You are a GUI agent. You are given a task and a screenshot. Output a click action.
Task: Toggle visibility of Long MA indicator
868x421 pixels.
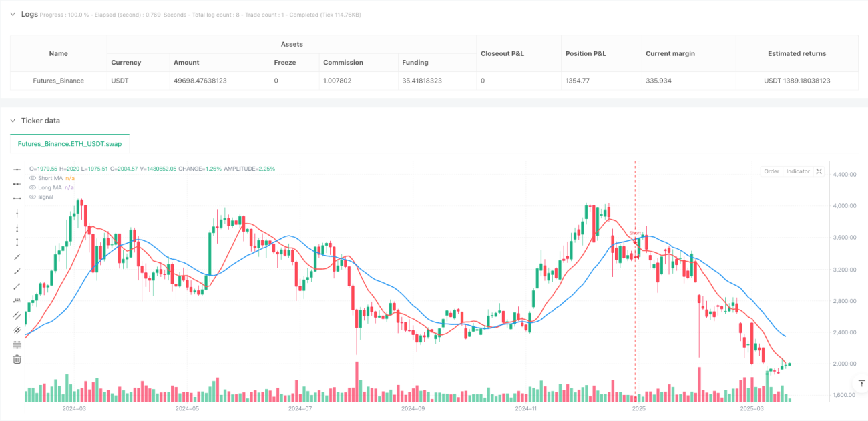[x=32, y=187]
